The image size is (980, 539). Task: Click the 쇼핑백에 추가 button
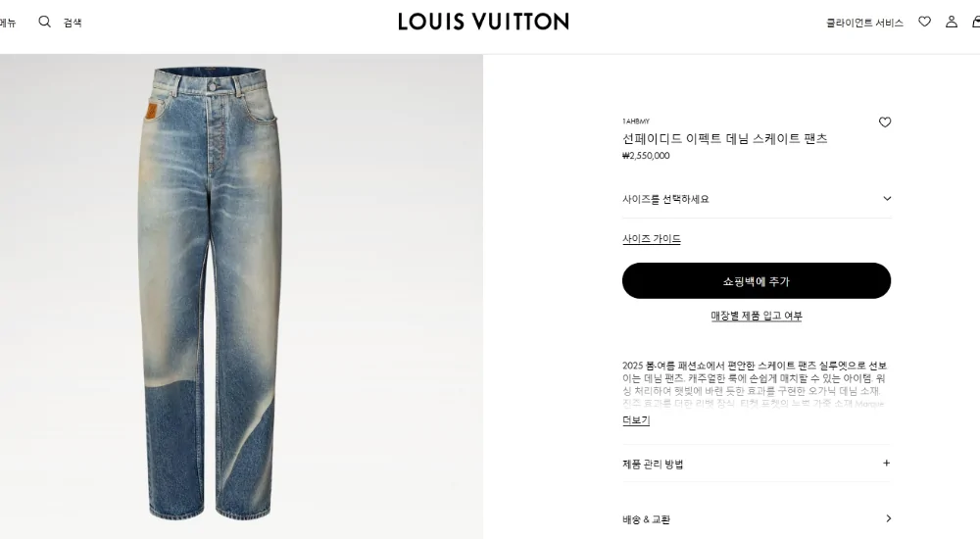757,280
